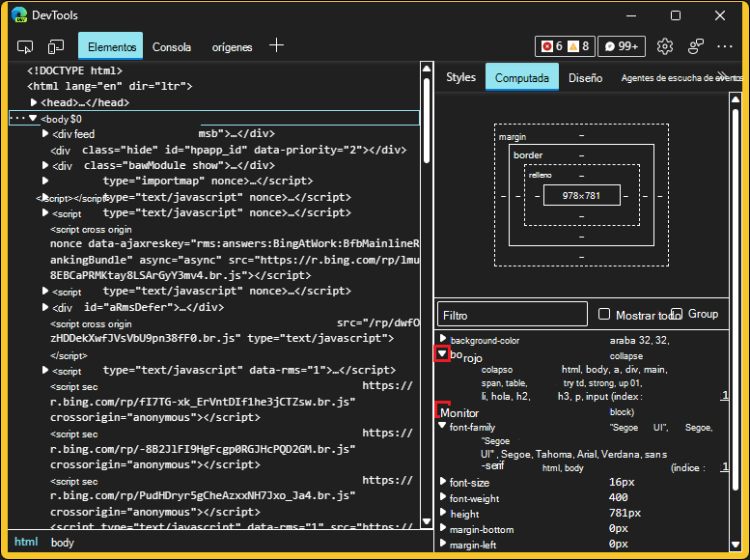Expand the head element node
The width and height of the screenshot is (750, 560).
[34, 102]
